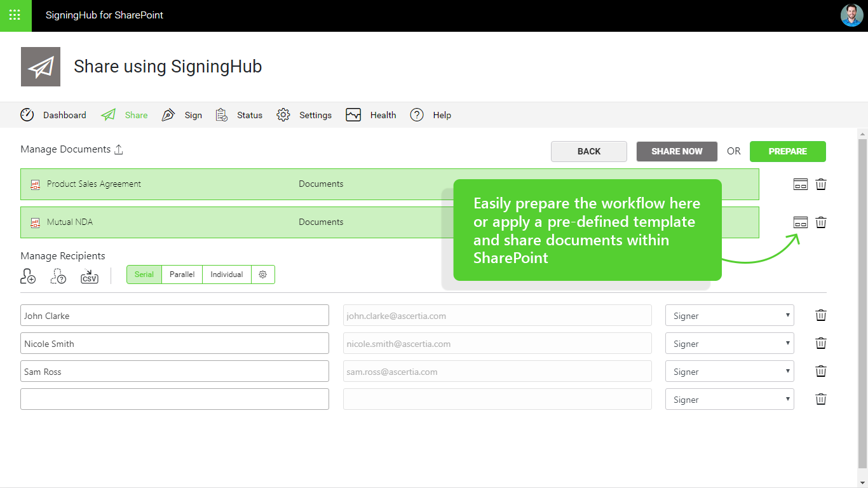
Task: Open the user profile avatar
Action: 851,15
